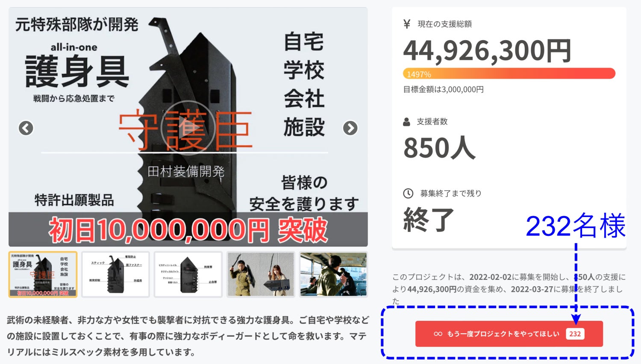This screenshot has height=364, width=641.
Task: Click the infinity icon on red button
Action: pos(438,334)
